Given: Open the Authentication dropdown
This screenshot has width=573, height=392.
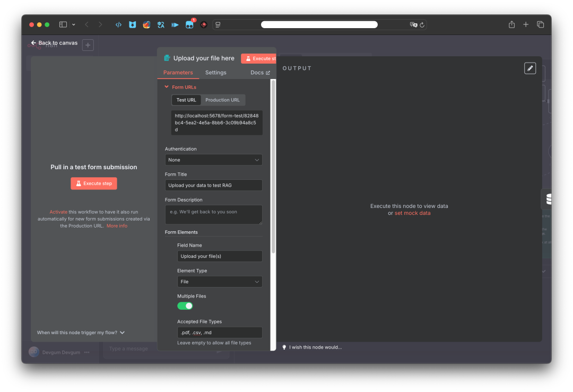Looking at the screenshot, I should (213, 160).
